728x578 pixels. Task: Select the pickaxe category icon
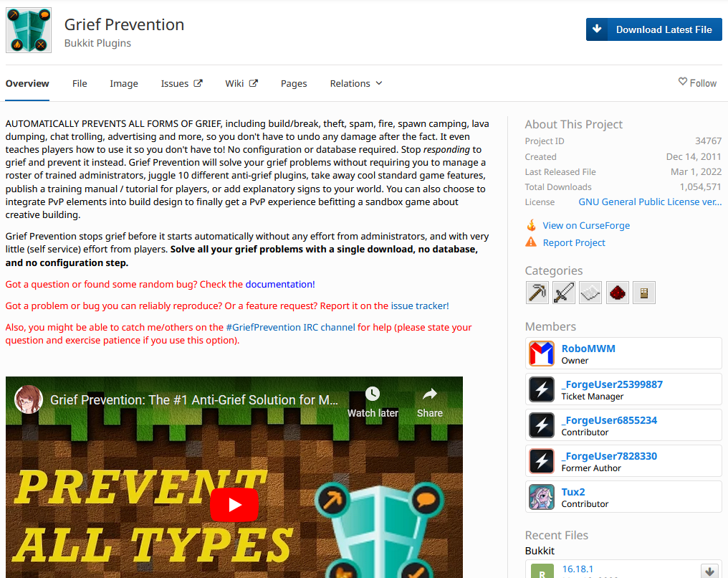[x=537, y=293]
